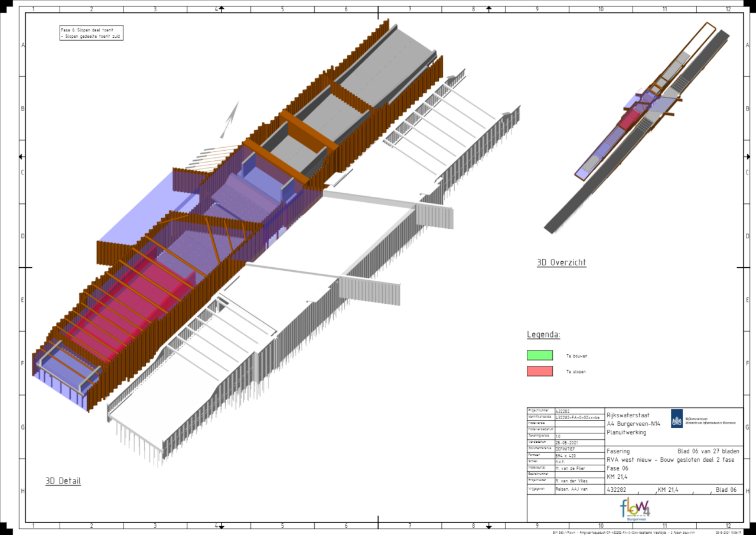
Task: Click the top border arrow near column 4
Action: (219, 9)
